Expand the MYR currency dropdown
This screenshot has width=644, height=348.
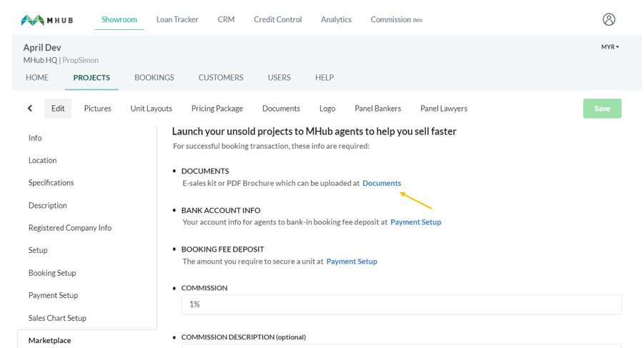coord(610,46)
